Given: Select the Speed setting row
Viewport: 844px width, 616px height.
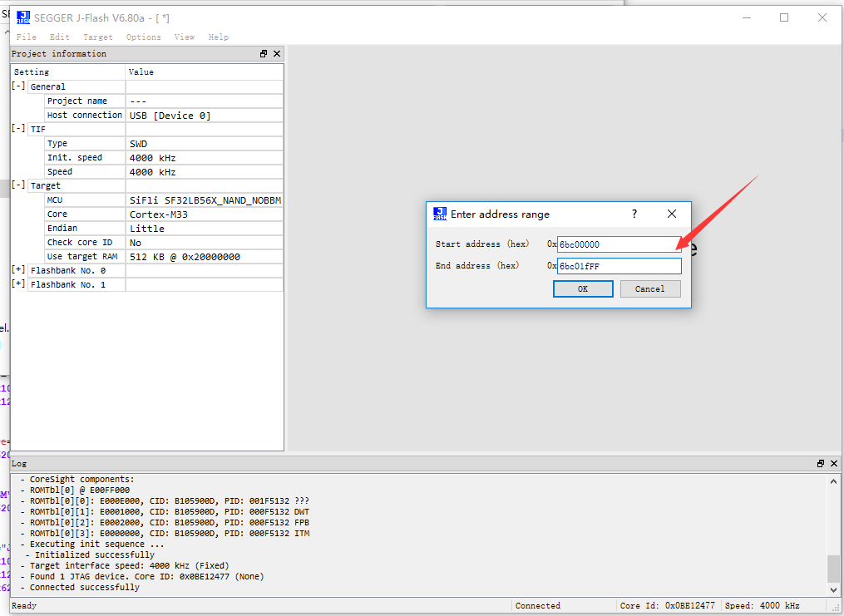Looking at the screenshot, I should (x=164, y=171).
